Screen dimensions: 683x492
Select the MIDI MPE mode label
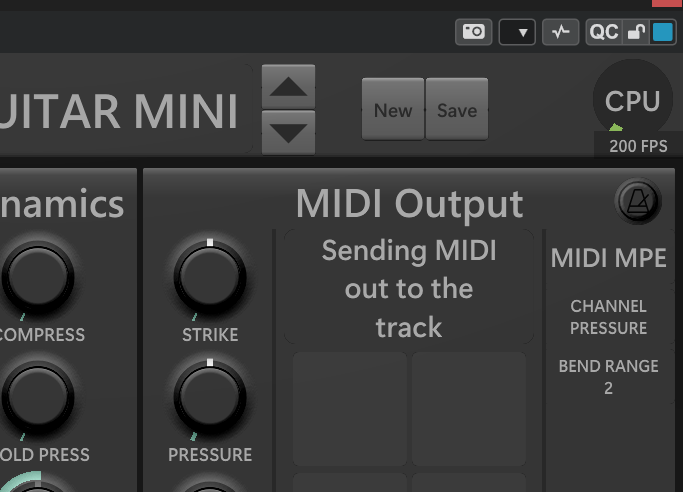[608, 259]
